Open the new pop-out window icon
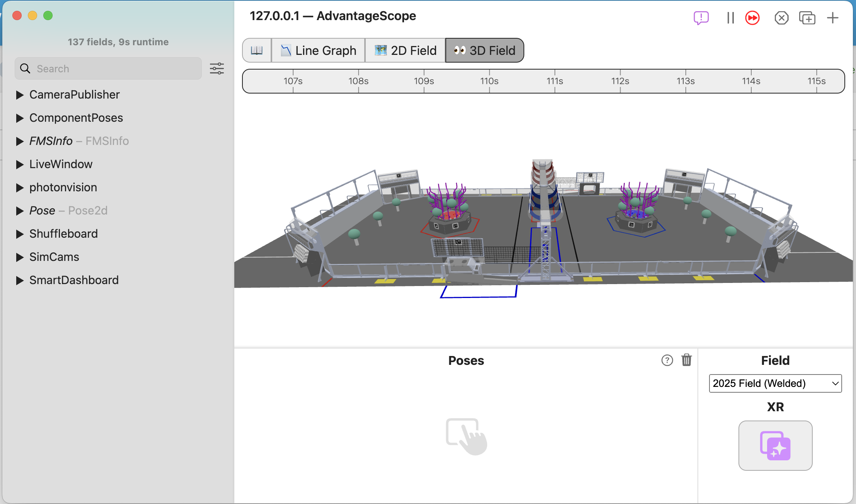The width and height of the screenshot is (856, 504). click(x=807, y=18)
